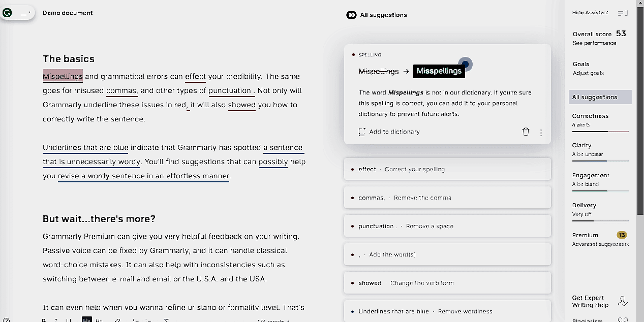Open the Premium advanced suggestions
This screenshot has width=644, height=322.
[x=600, y=239]
